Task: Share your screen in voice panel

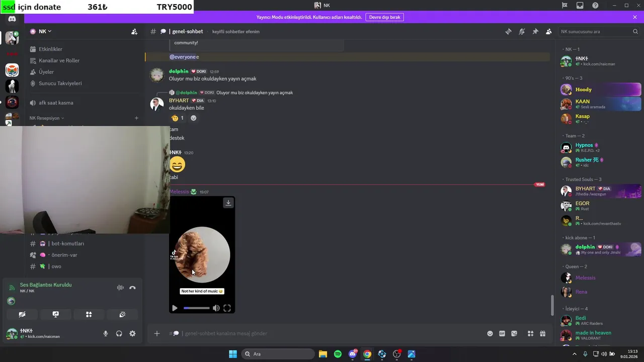Action: tap(55, 314)
